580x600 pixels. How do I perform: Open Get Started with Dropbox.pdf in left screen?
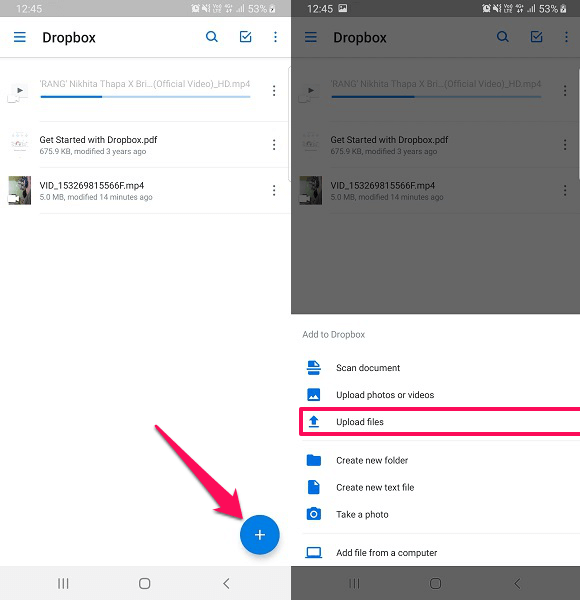pos(145,145)
